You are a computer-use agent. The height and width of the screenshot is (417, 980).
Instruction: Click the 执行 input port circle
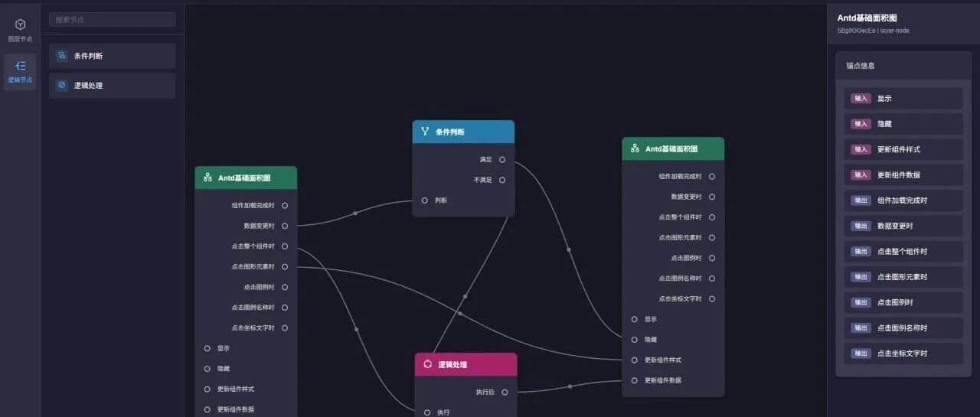[x=427, y=412]
